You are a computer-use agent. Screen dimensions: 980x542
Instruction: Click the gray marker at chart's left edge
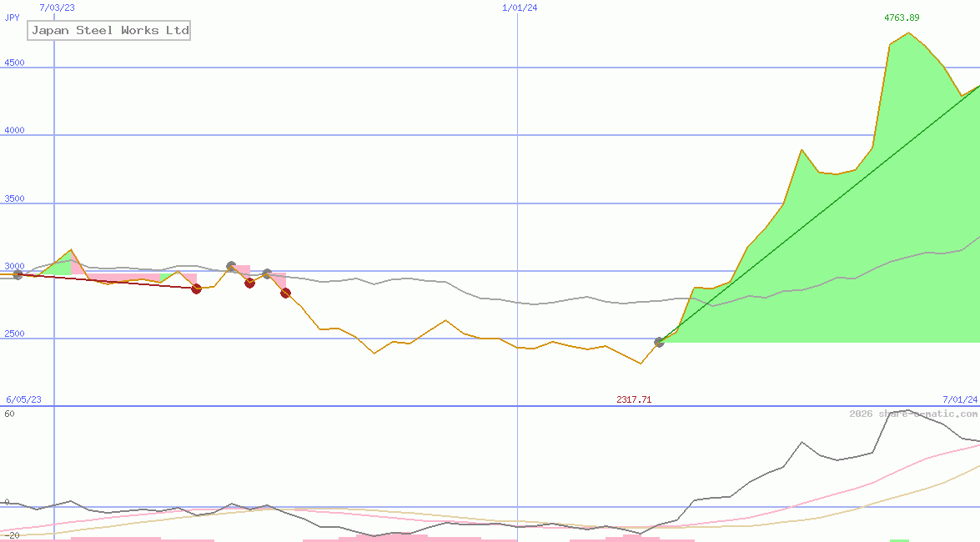point(18,274)
